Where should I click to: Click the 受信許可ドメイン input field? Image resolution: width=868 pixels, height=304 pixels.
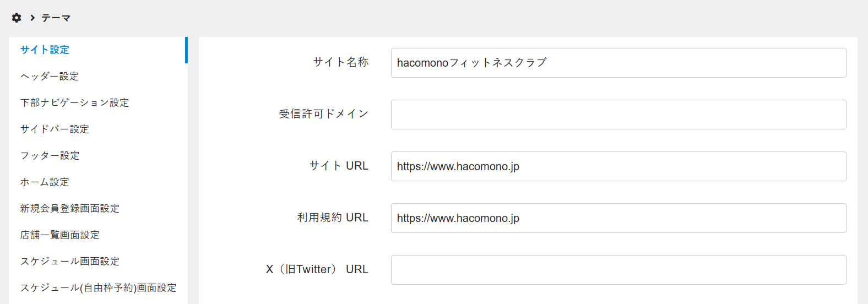[x=618, y=115]
